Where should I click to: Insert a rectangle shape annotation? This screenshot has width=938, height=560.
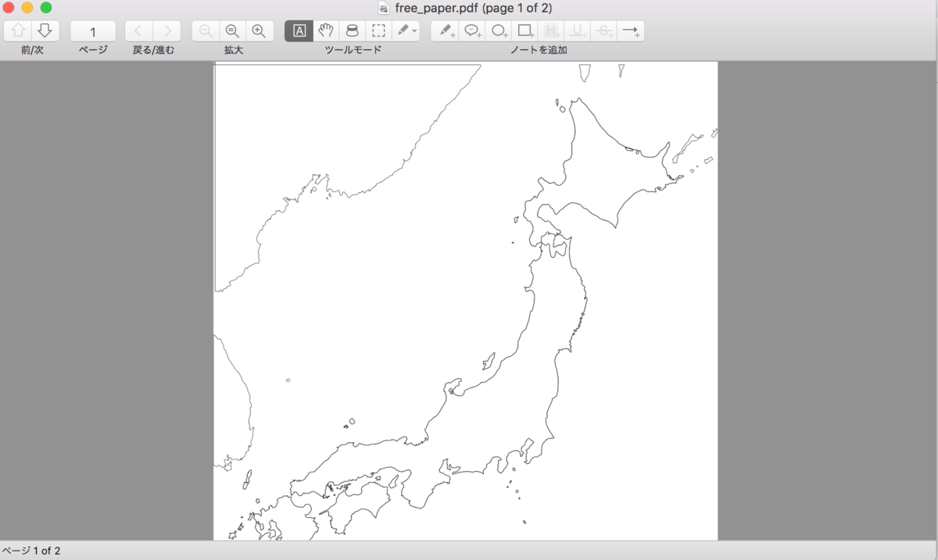pos(524,30)
